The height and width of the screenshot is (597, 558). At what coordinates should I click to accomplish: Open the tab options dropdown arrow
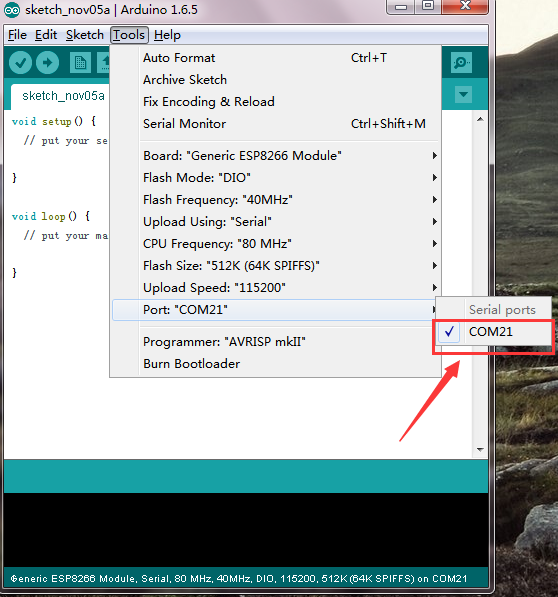pos(463,94)
